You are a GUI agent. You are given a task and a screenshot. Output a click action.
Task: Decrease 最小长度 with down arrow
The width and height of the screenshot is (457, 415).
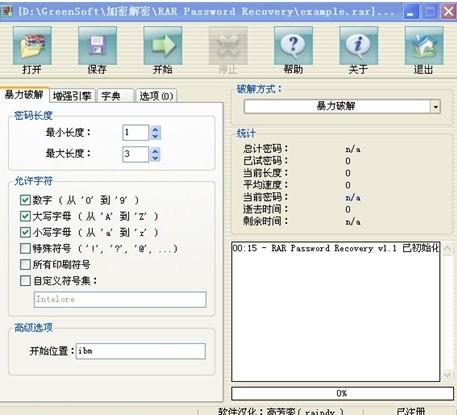point(155,136)
